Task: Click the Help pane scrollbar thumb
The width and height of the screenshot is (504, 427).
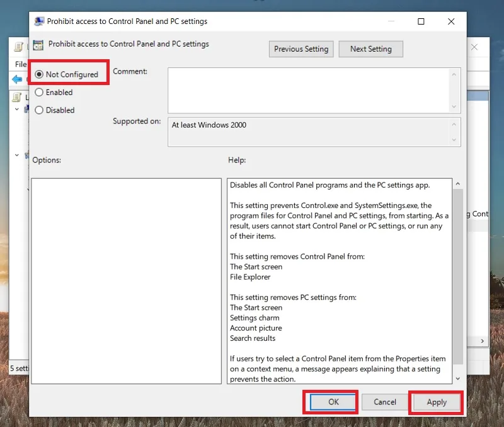Action: 458,276
